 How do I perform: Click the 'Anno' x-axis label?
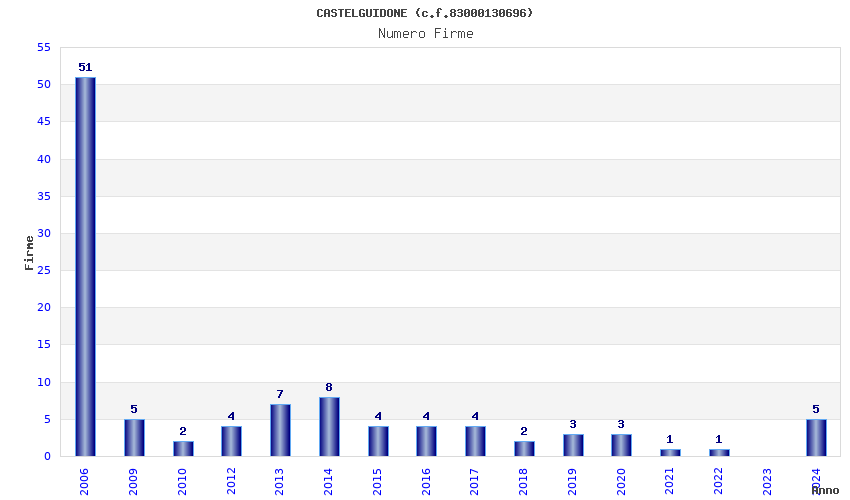pos(825,490)
